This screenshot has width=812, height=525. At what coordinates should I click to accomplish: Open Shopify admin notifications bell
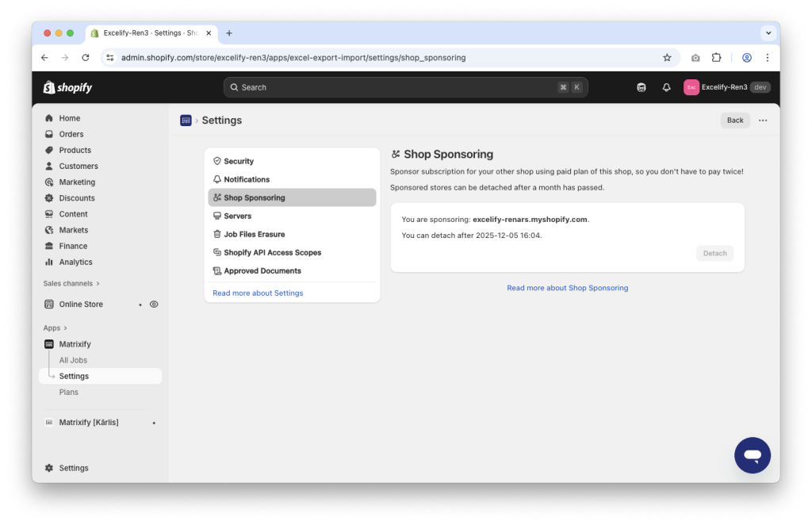pos(666,87)
